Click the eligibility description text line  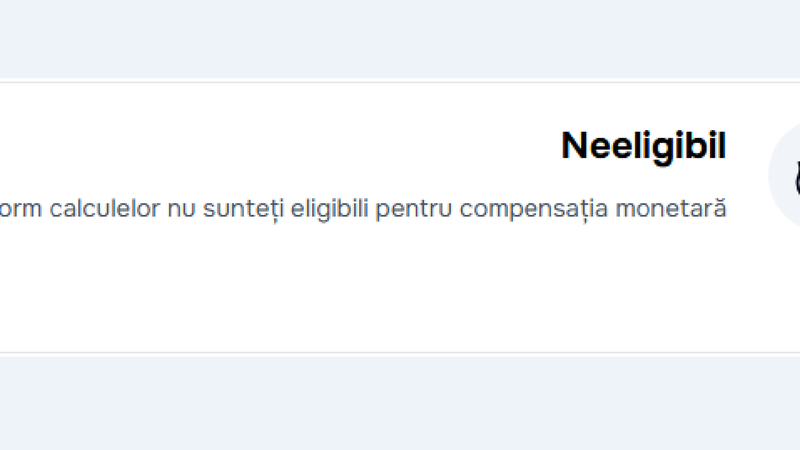363,209
